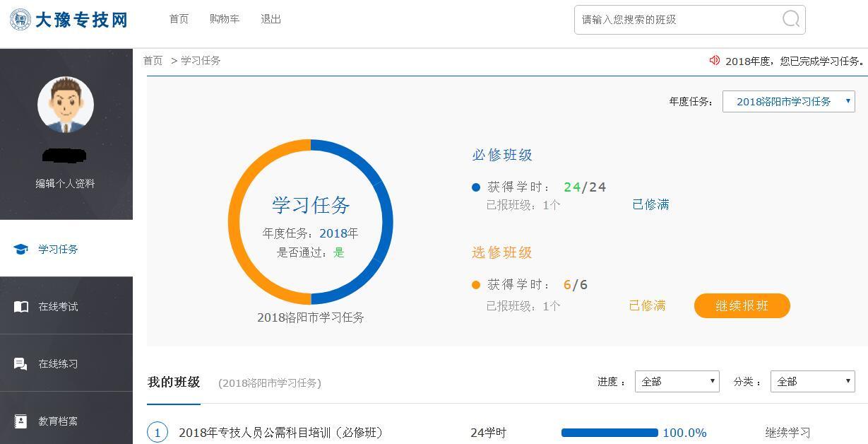Screen dimensions: 868x444
Task: Click the 100% blue progress bar
Action: [x=610, y=432]
